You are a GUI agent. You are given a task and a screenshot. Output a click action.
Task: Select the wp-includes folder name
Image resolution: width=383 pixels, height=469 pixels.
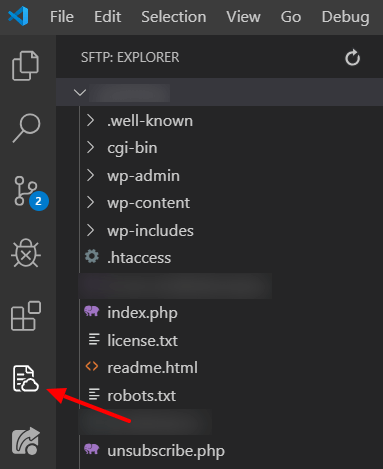[x=150, y=231]
